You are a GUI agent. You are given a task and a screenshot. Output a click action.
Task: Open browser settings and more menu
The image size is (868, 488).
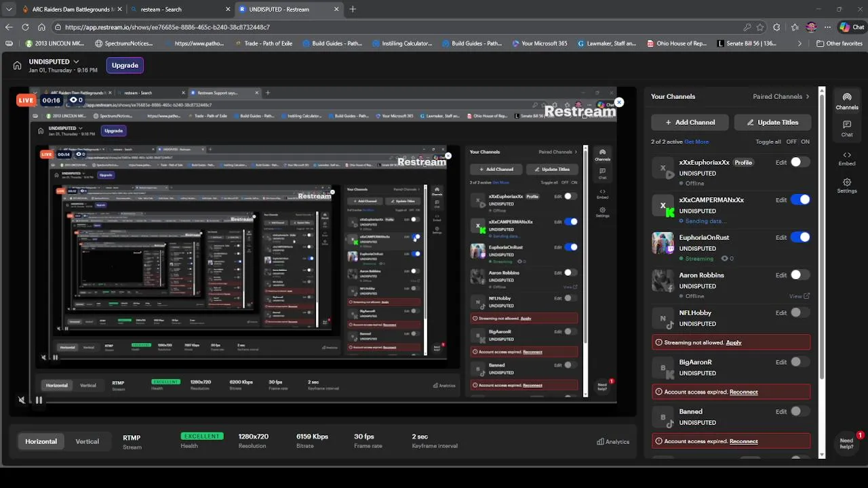[828, 27]
